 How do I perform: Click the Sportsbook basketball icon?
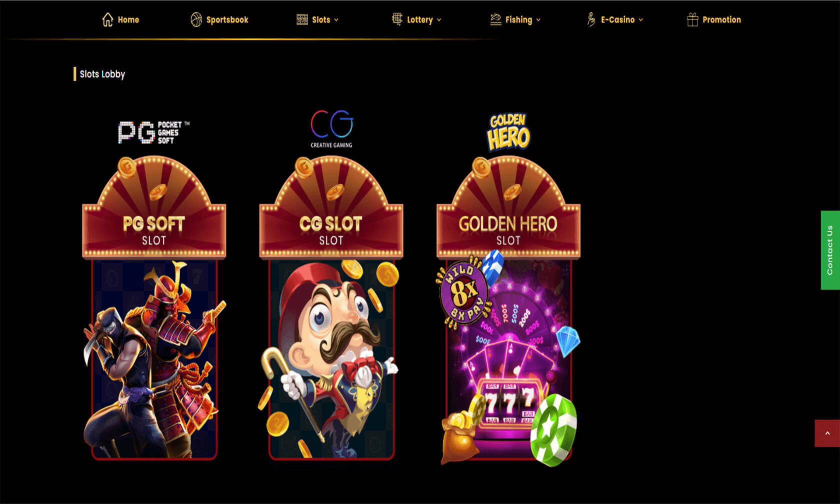(x=196, y=19)
